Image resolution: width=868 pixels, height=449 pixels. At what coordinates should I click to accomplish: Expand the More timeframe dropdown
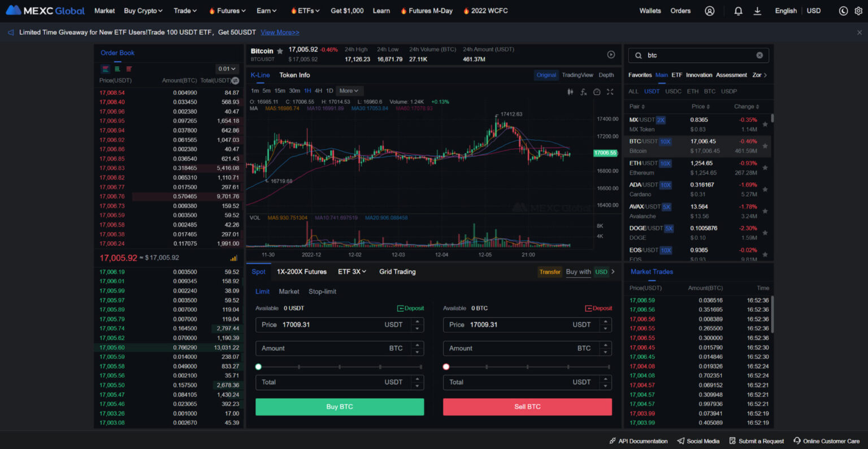[x=349, y=91]
